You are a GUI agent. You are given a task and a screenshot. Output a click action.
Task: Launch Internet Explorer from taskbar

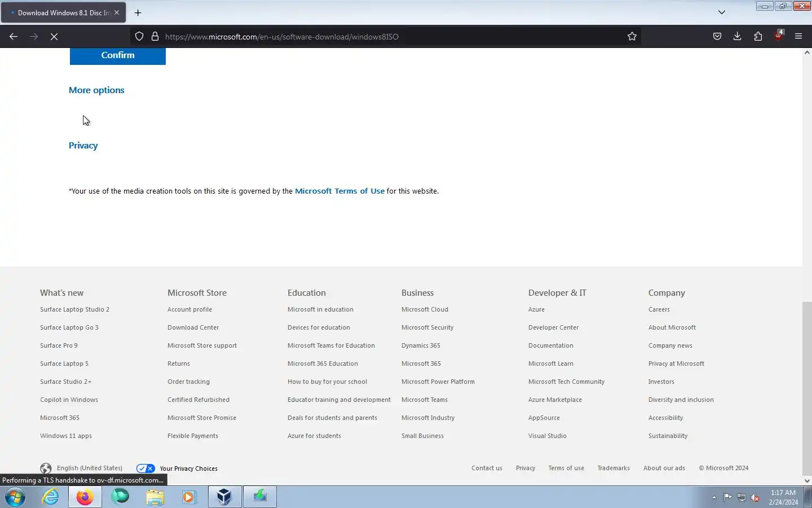coord(51,497)
